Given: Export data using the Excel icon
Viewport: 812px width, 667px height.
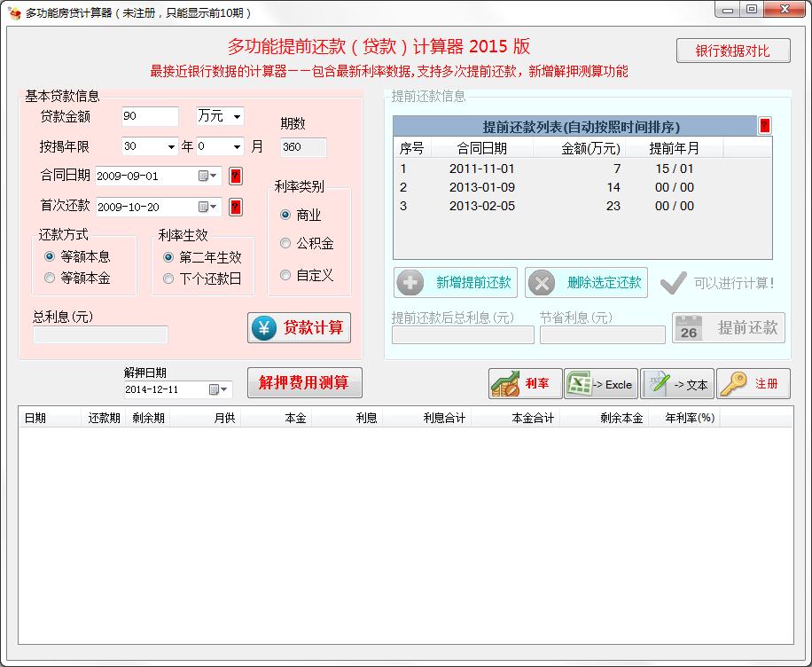Looking at the screenshot, I should pos(581,384).
